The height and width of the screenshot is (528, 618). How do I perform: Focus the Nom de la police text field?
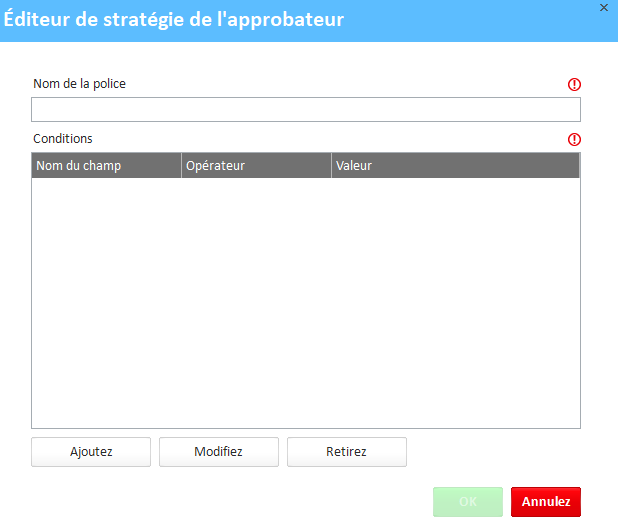pos(305,110)
